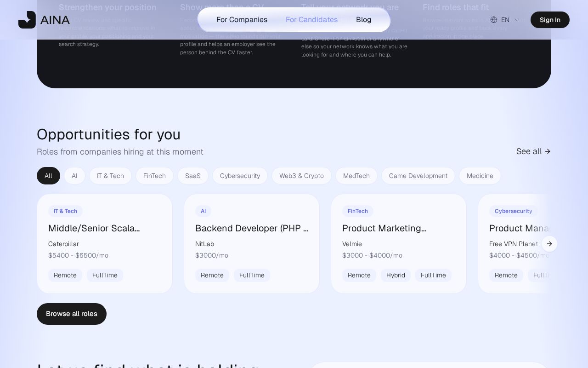588x368 pixels.
Task: Click Remote tag on Velmie card
Action: pos(359,275)
